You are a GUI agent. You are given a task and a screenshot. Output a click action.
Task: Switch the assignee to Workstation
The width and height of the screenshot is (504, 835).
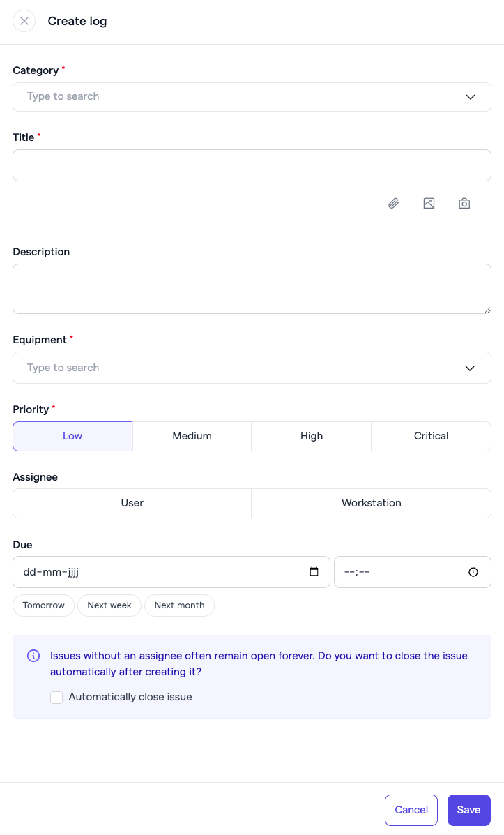tap(371, 503)
